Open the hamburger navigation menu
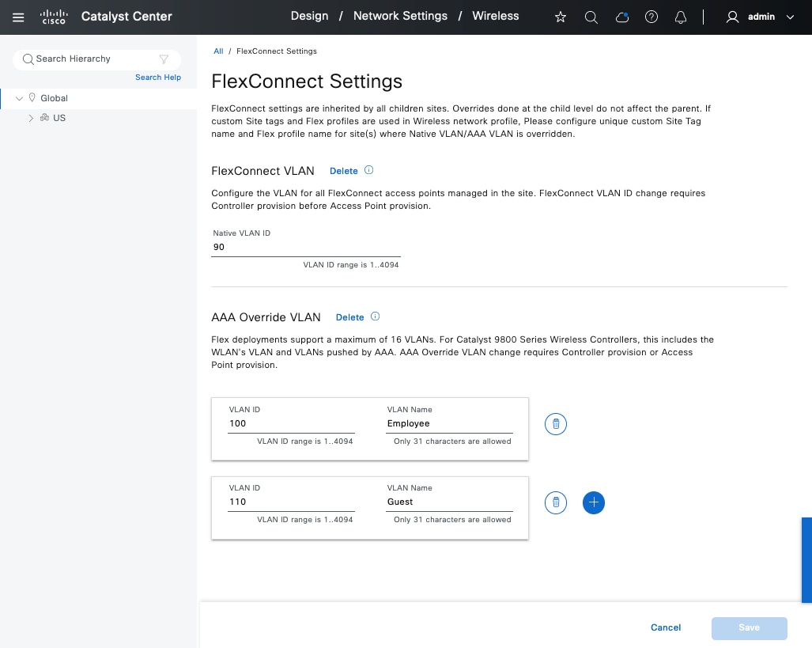The width and height of the screenshot is (812, 648). pos(19,17)
